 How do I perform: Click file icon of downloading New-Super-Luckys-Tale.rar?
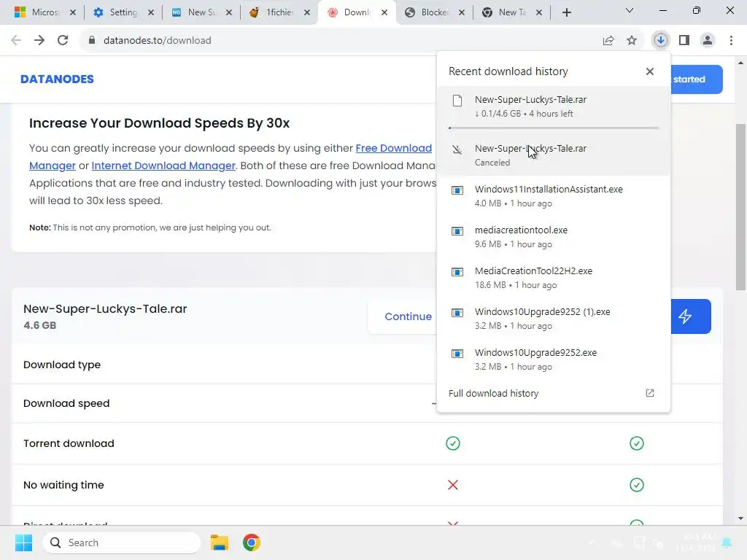pyautogui.click(x=457, y=101)
